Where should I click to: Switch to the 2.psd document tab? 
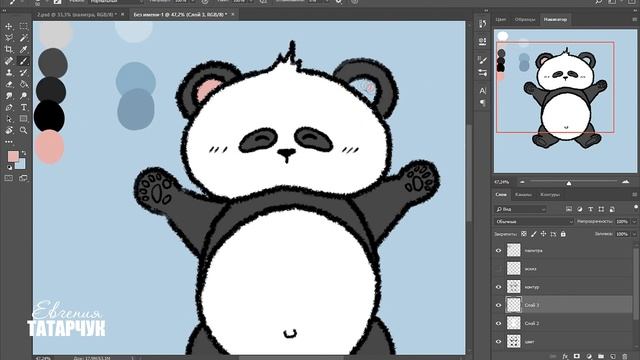(76, 14)
